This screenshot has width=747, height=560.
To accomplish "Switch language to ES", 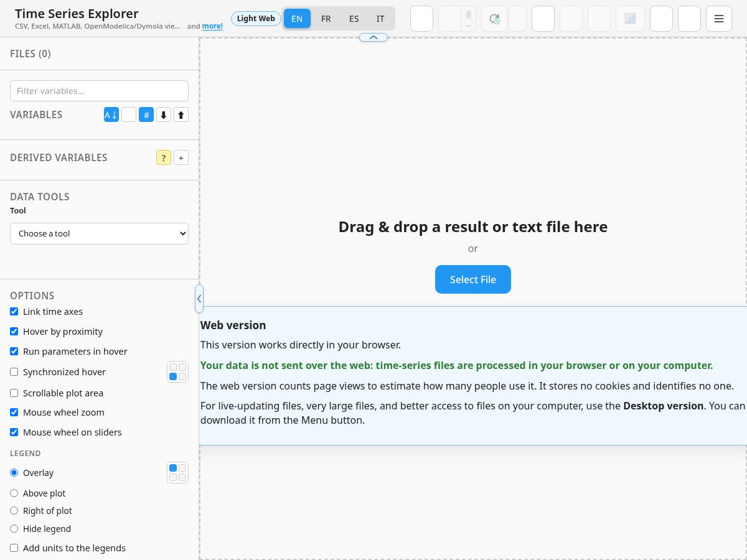I will pos(354,19).
